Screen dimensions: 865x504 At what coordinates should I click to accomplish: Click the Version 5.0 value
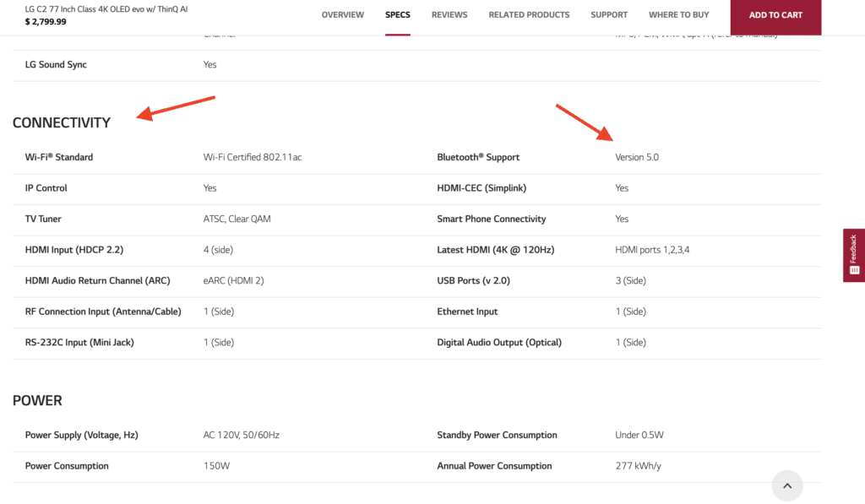[637, 157]
